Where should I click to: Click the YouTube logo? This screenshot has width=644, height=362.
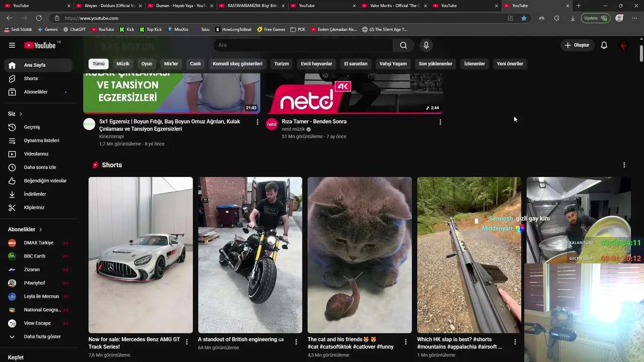40,45
